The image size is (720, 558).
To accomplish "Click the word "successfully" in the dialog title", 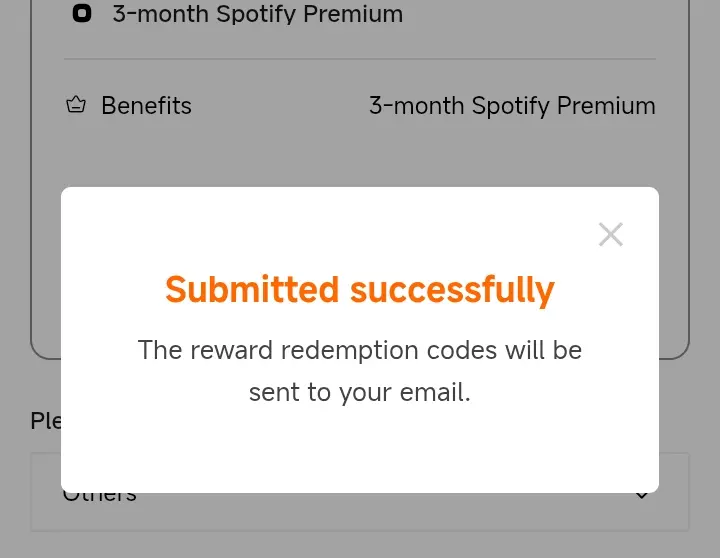I will click(452, 291).
